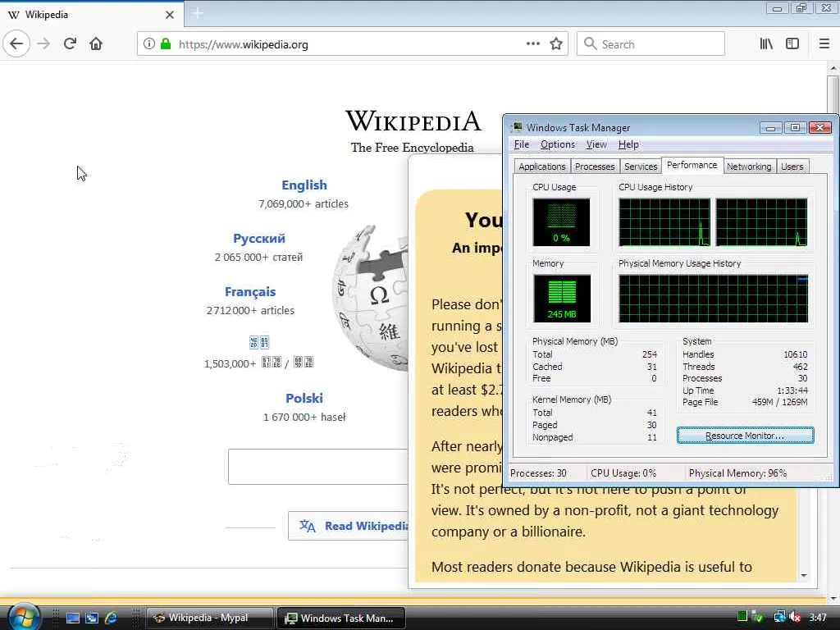Open a new browser tab
Image resolution: width=840 pixels, height=630 pixels.
coord(198,14)
